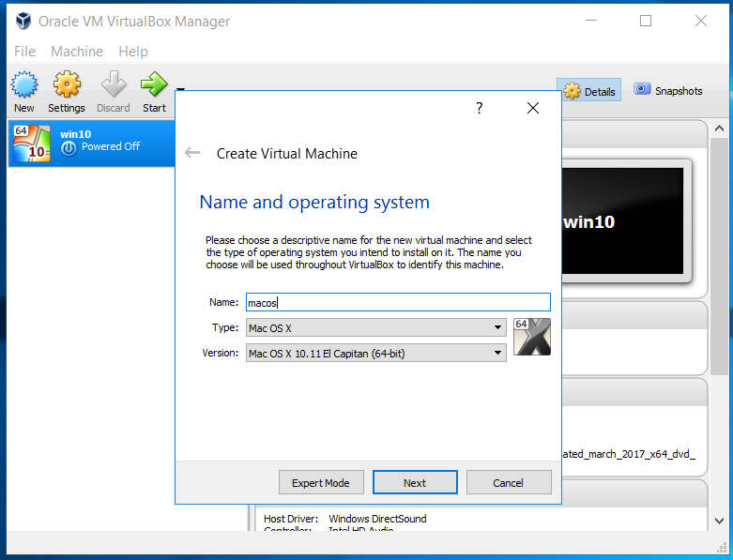Expand the Type dropdown showing Mac OS X

point(376,327)
